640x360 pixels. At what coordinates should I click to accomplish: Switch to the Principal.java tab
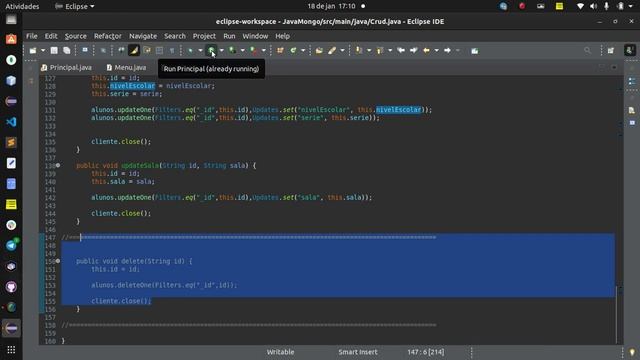(x=66, y=67)
